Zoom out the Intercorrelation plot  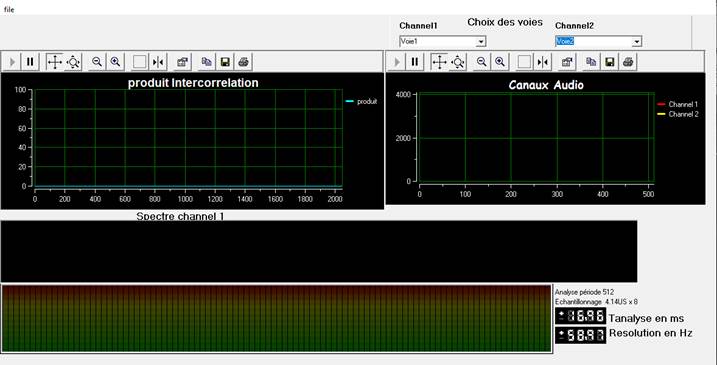point(97,62)
